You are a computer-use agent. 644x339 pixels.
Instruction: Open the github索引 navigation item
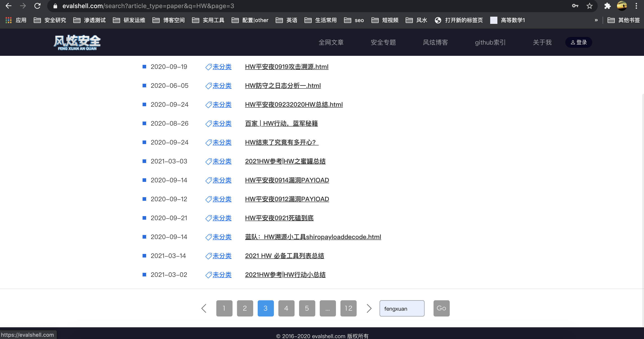tap(490, 42)
